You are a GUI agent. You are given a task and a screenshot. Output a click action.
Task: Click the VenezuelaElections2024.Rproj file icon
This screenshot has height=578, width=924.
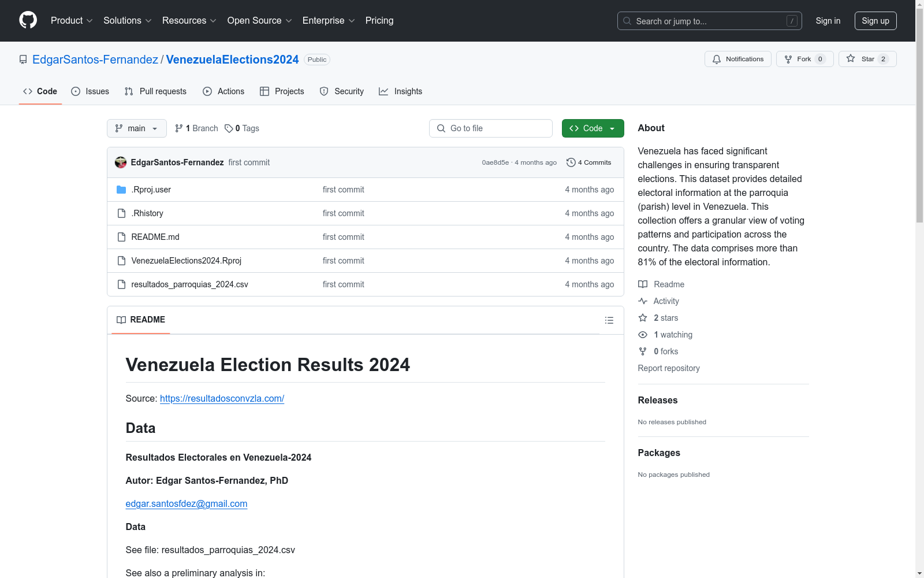click(x=121, y=261)
